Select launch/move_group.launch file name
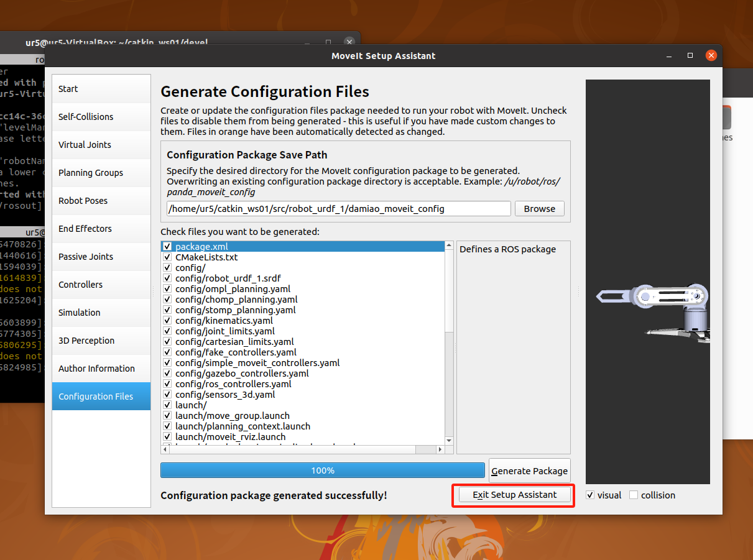The width and height of the screenshot is (753, 560). [233, 416]
